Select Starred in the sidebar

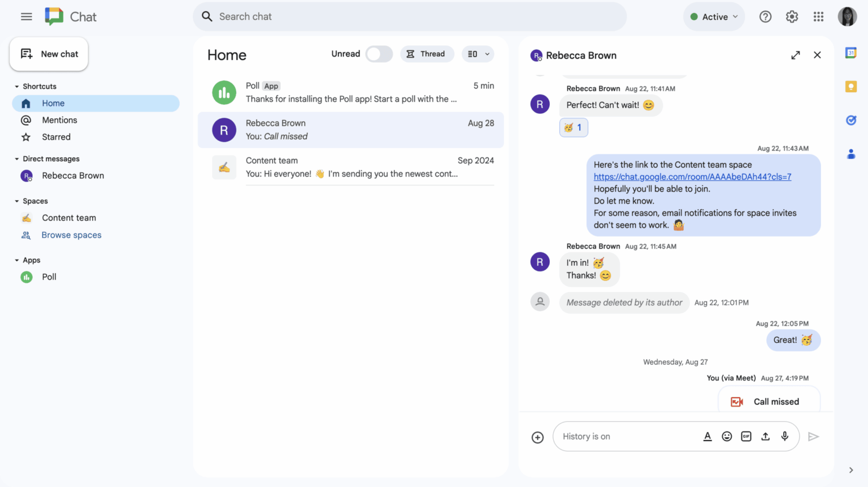click(x=55, y=137)
